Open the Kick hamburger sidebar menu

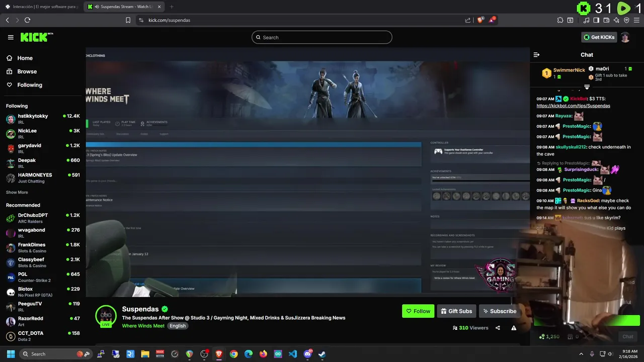coord(11,37)
